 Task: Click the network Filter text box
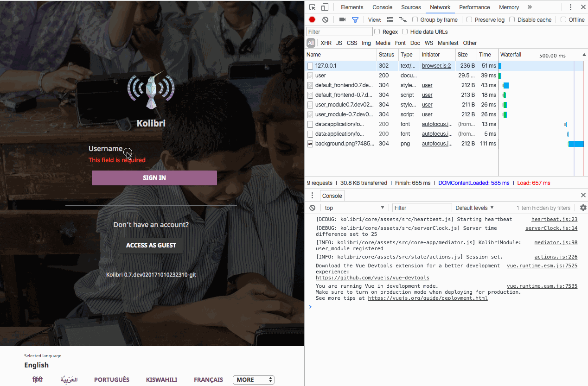click(x=339, y=32)
